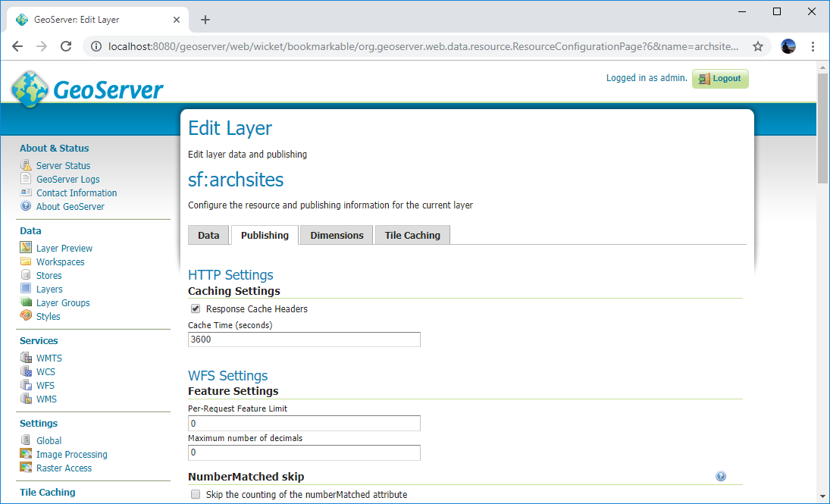
Task: Click the Maximum number of decimals field
Action: pos(305,452)
